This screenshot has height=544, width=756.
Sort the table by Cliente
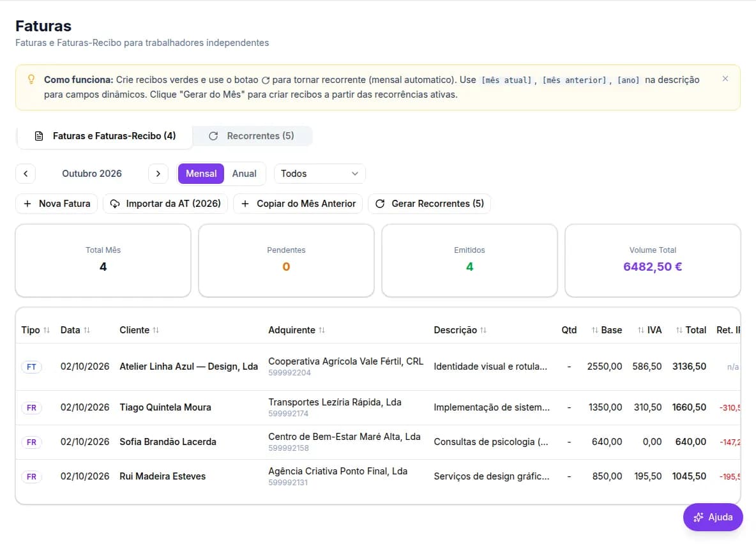point(139,330)
